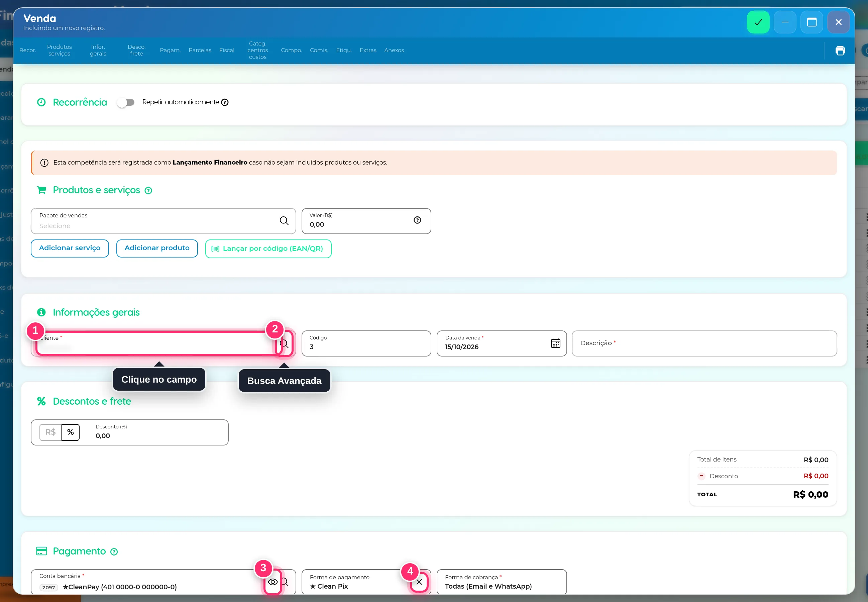Click the red minus icon next to Desconto
The width and height of the screenshot is (868, 602).
(701, 476)
